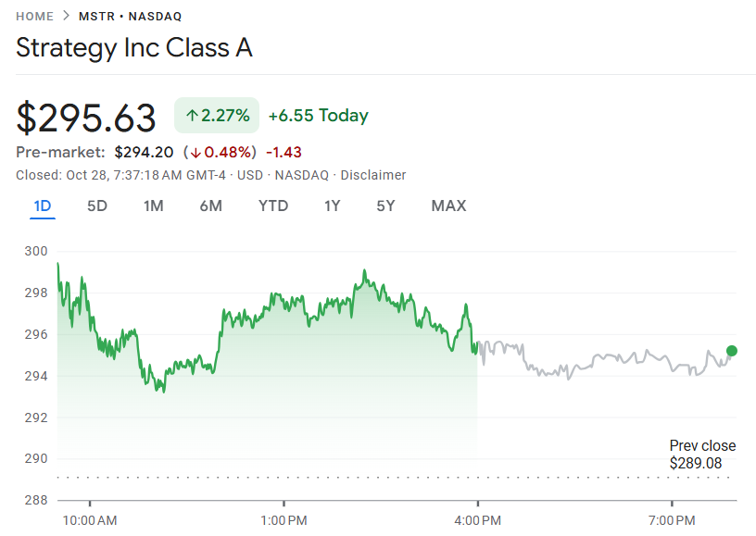Switch to the 6M tab

(x=210, y=206)
